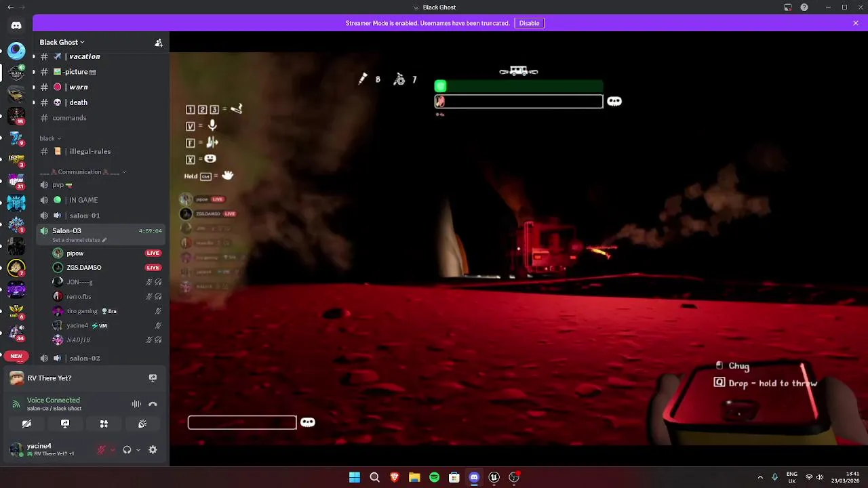
Task: Dismiss the Streamer Mode banner
Action: point(856,23)
